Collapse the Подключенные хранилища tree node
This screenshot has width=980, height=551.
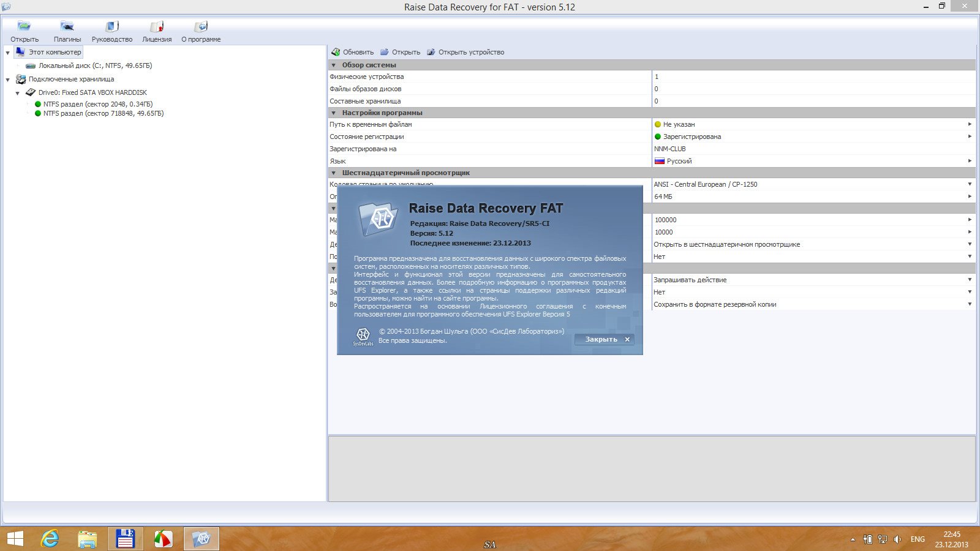(x=7, y=80)
